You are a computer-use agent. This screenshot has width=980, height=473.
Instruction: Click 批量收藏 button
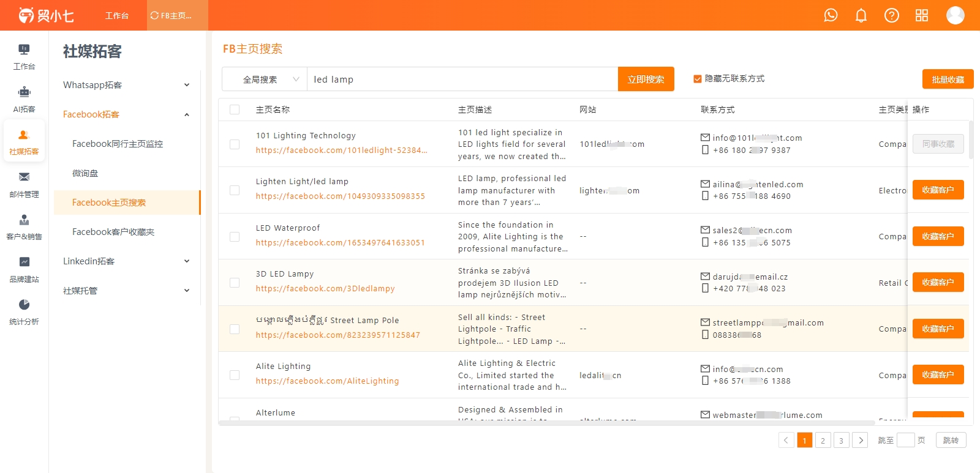[948, 79]
